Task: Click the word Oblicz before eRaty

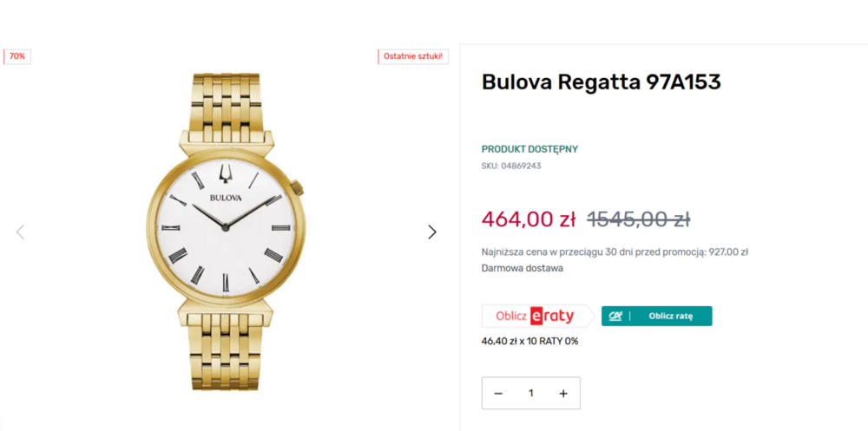Action: click(511, 317)
